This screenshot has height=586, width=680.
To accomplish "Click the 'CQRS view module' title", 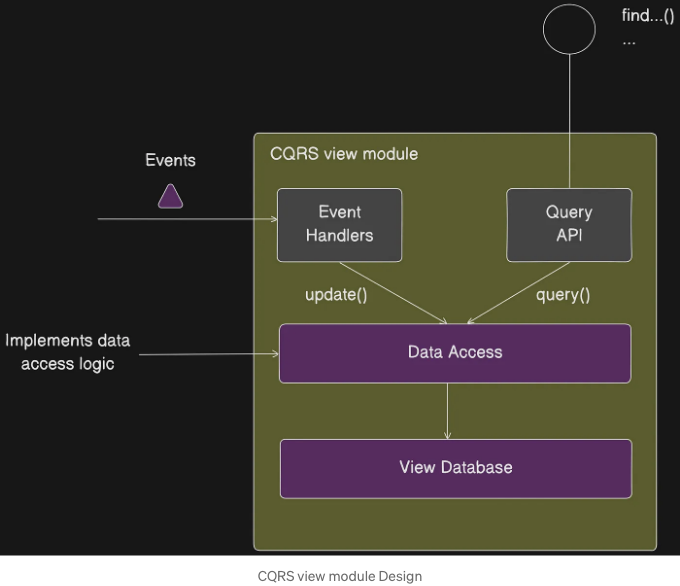I will click(x=344, y=154).
